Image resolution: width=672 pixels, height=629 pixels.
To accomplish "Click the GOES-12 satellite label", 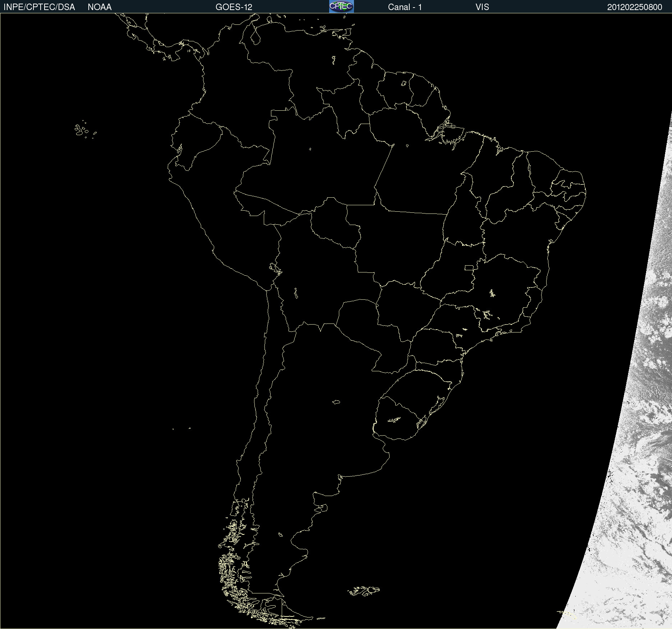I will [x=234, y=7].
